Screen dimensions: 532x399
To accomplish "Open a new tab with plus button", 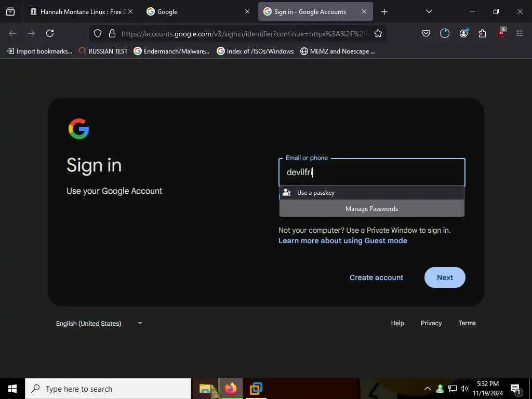I will coord(384,12).
